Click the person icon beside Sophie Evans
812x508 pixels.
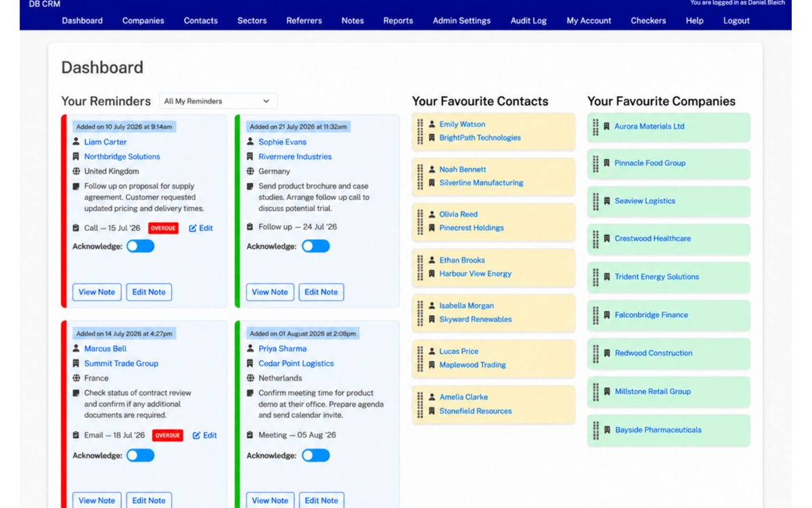pyautogui.click(x=250, y=142)
